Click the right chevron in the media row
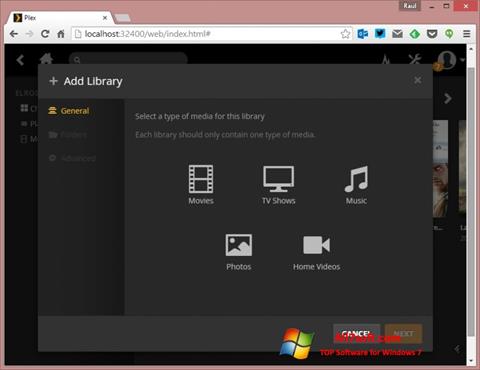The height and width of the screenshot is (370, 480). [x=448, y=99]
